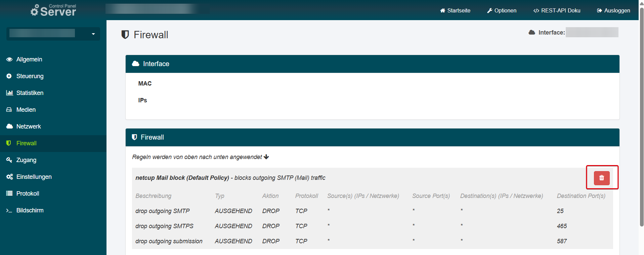Log out via Ausloggen
The width and height of the screenshot is (644, 255).
tap(613, 10)
